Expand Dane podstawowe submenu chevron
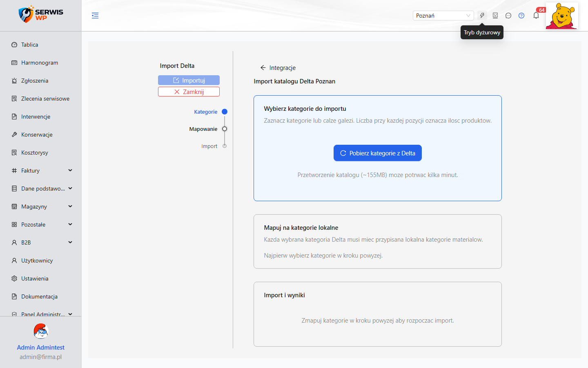The height and width of the screenshot is (368, 588). tap(70, 188)
